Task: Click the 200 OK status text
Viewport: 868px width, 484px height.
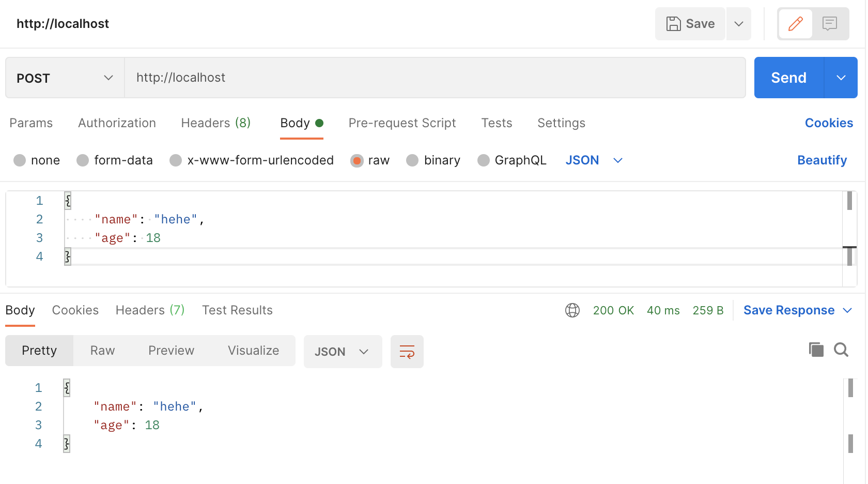Action: (x=613, y=310)
